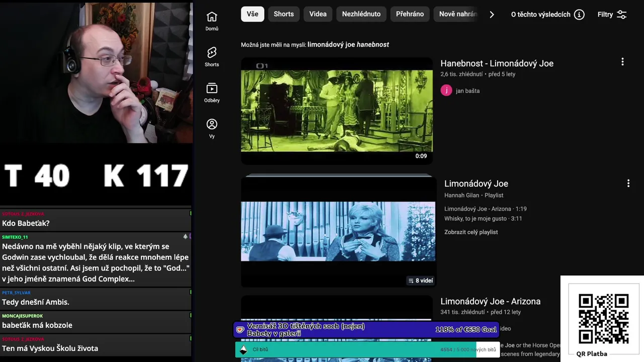Click the Hannah Gilan playlist author

[x=462, y=195]
